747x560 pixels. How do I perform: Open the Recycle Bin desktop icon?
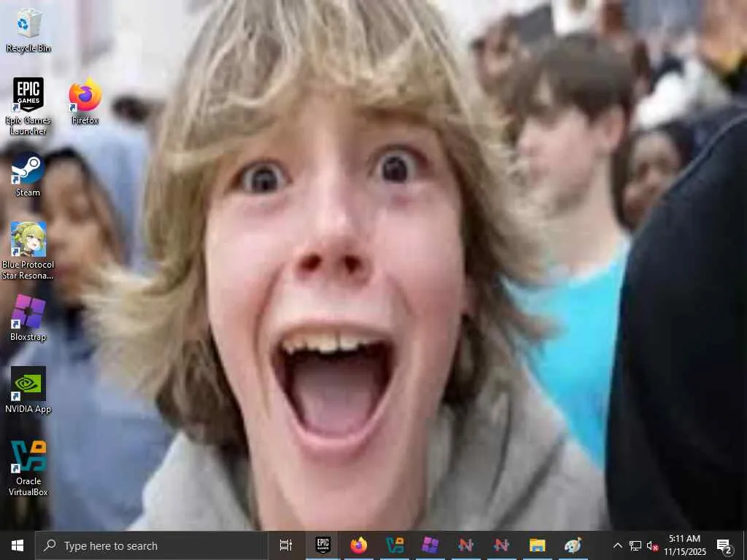click(x=28, y=31)
